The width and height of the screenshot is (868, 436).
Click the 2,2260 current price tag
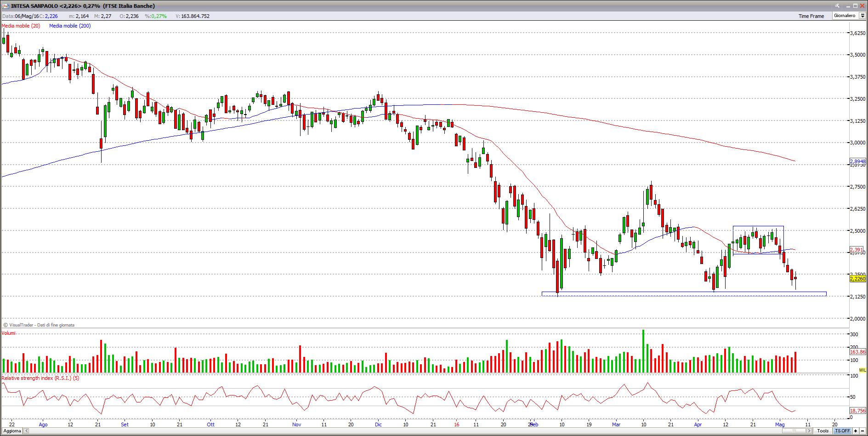[857, 279]
